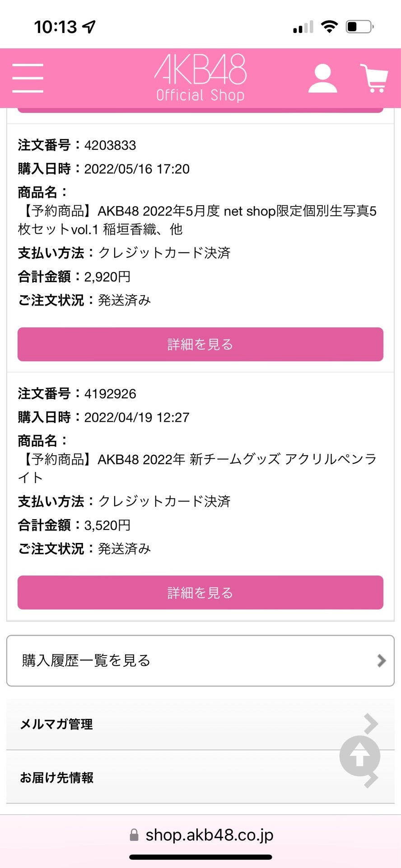Open the shopping cart
Image resolution: width=401 pixels, height=868 pixels.
pyautogui.click(x=374, y=78)
